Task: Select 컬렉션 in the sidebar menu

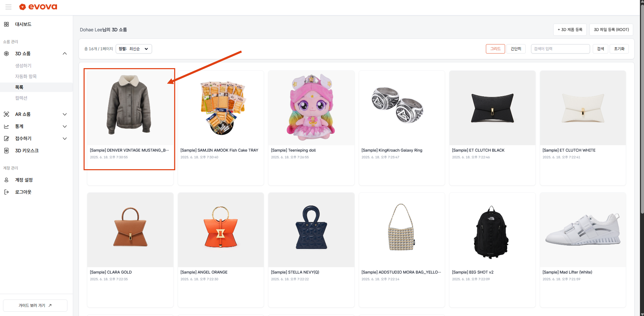Action: [21, 98]
